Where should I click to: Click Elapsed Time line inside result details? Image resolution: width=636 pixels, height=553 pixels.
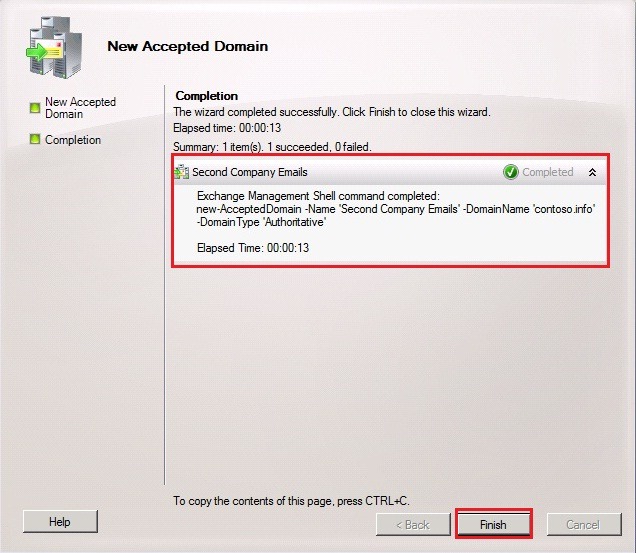[252, 247]
